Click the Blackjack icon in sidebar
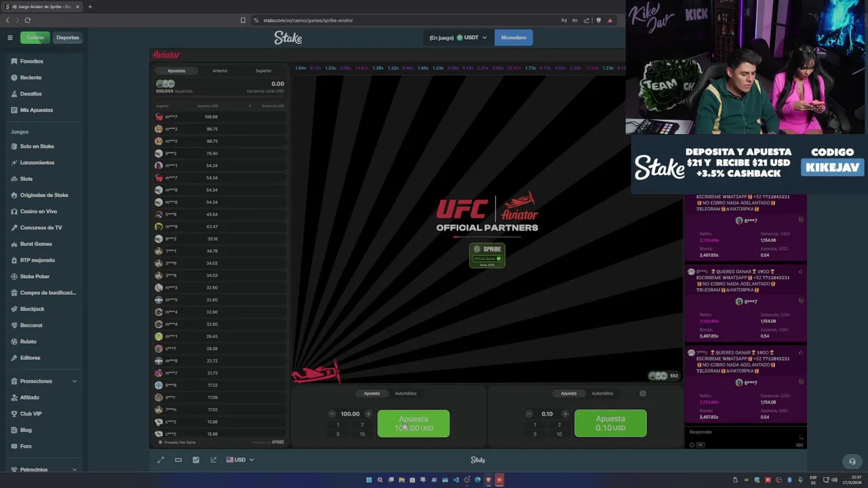 [14, 309]
